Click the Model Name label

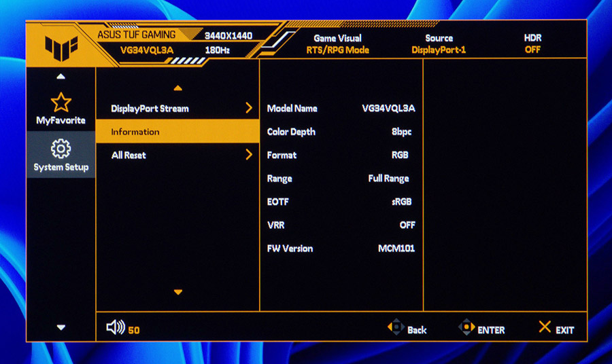click(292, 109)
